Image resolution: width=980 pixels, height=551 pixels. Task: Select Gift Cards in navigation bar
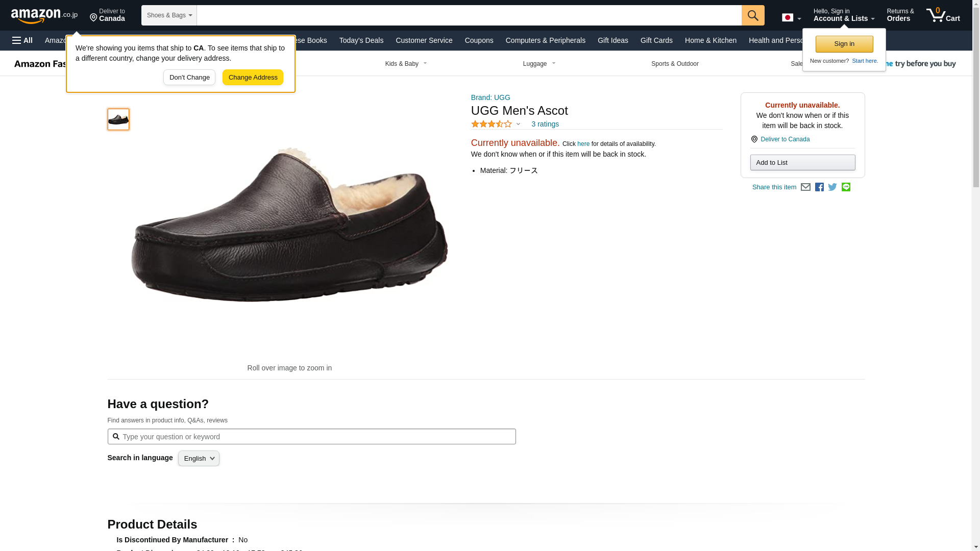coord(656,40)
